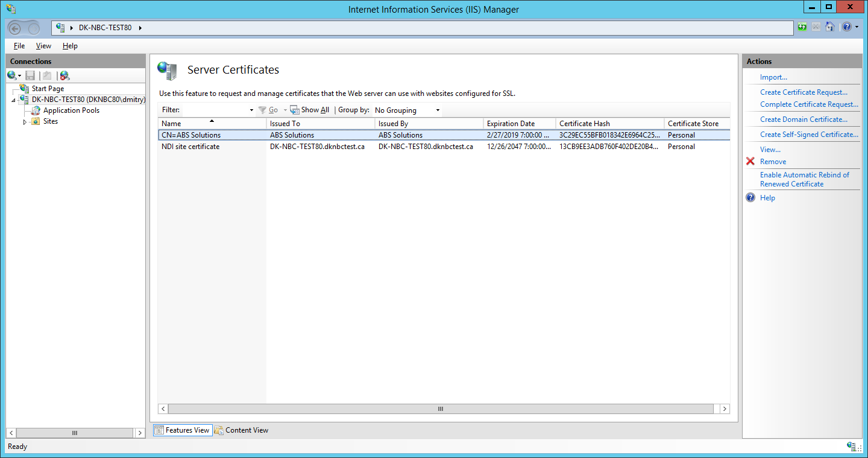Click Create Self-Signed Certificate action
Screen dimensions: 868x458
[x=809, y=134]
